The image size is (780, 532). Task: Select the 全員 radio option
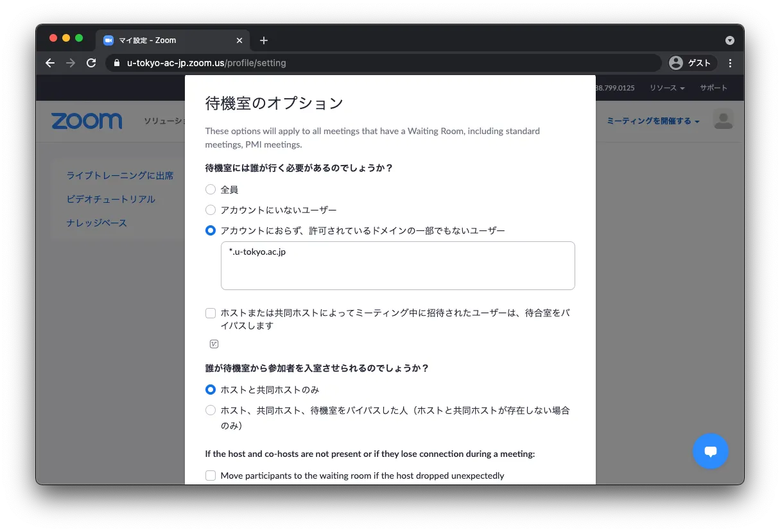[x=211, y=189]
